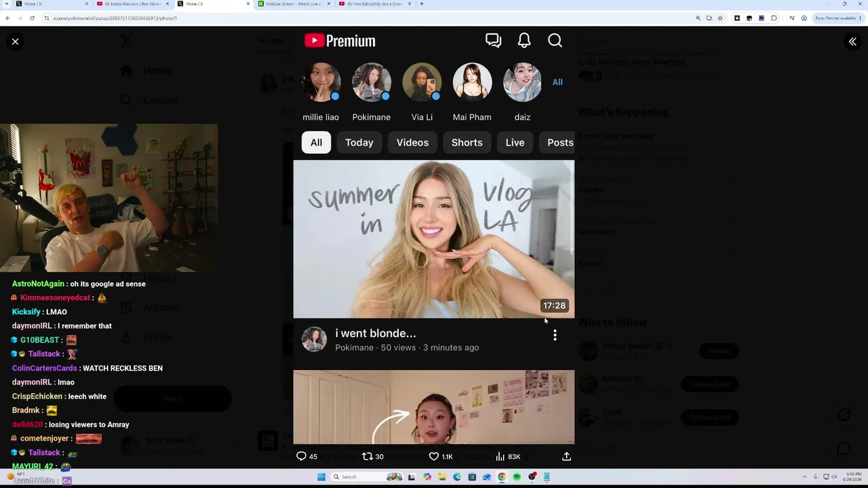
Task: Click chat username cometenjoyer
Action: [45, 439]
